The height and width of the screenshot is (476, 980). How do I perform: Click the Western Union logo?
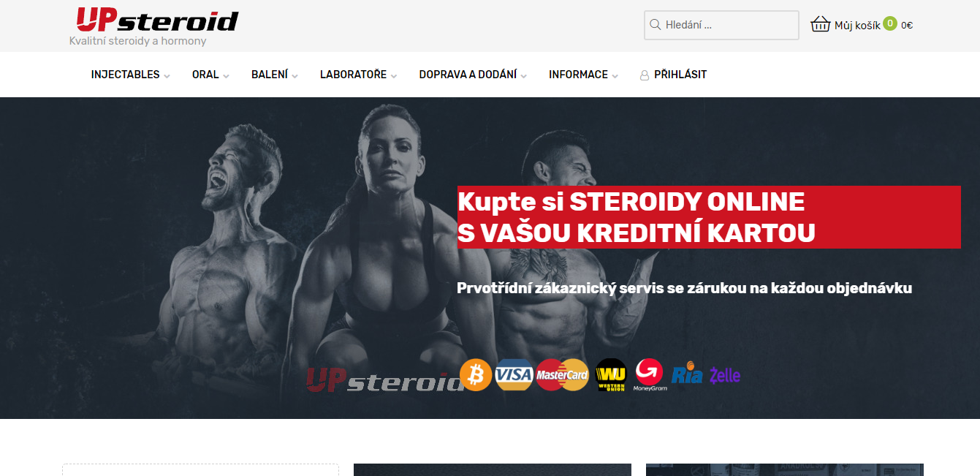pos(611,375)
